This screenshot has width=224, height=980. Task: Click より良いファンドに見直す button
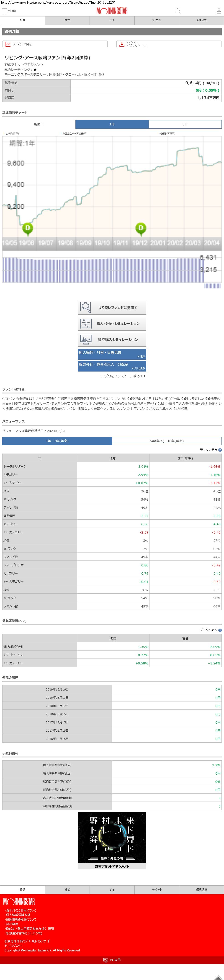coord(112,307)
